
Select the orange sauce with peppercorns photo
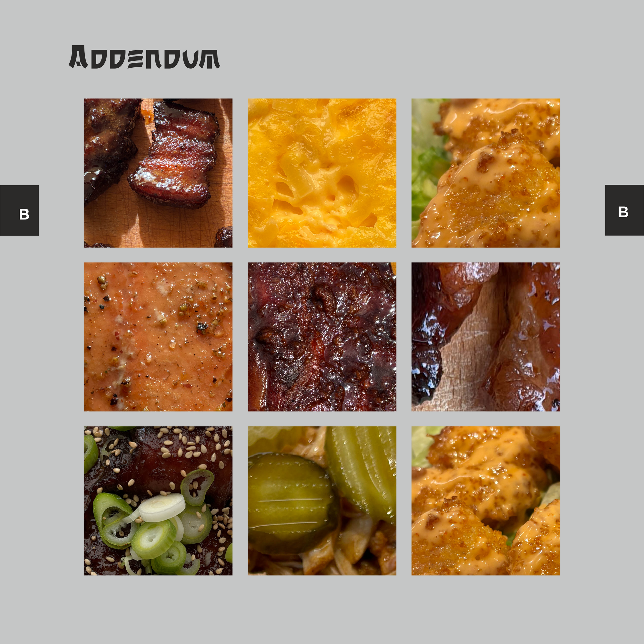click(x=158, y=337)
